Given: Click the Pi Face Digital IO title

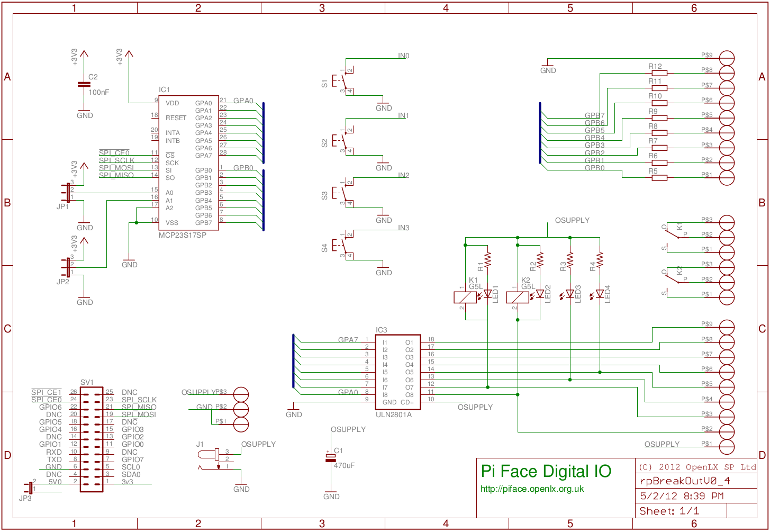Looking at the screenshot, I should click(546, 471).
